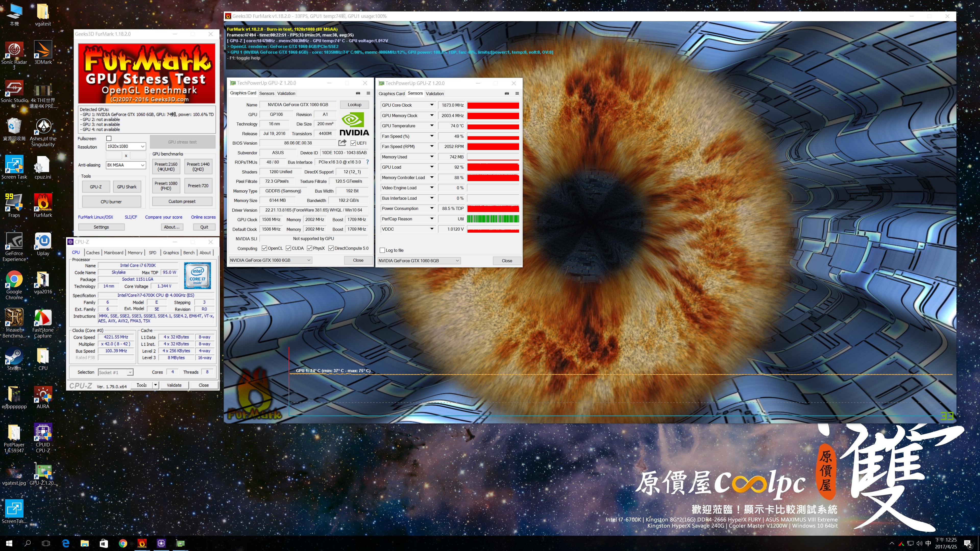Image resolution: width=980 pixels, height=551 pixels.
Task: Open the notification center on taskbar
Action: pos(968,543)
